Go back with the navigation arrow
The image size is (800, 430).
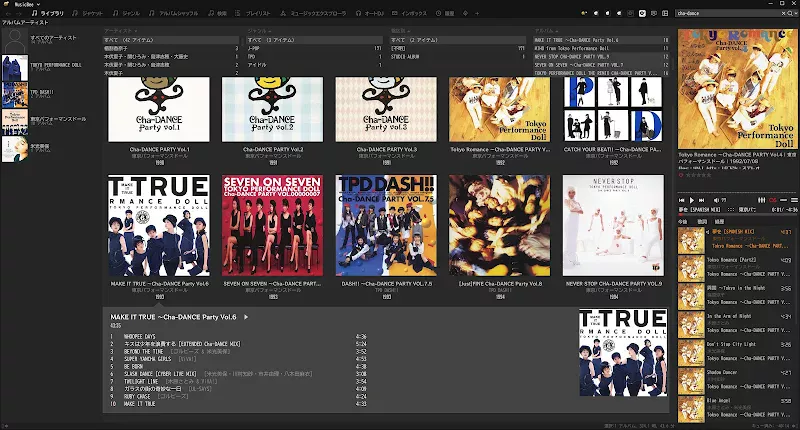click(8, 13)
